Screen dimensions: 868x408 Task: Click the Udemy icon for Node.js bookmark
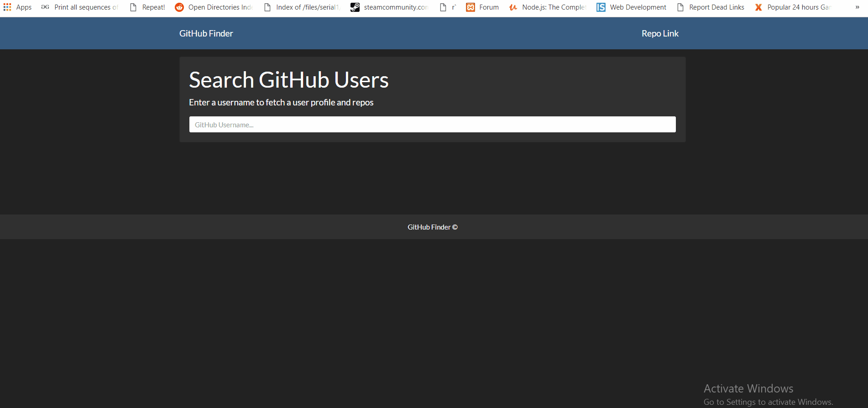coord(513,7)
